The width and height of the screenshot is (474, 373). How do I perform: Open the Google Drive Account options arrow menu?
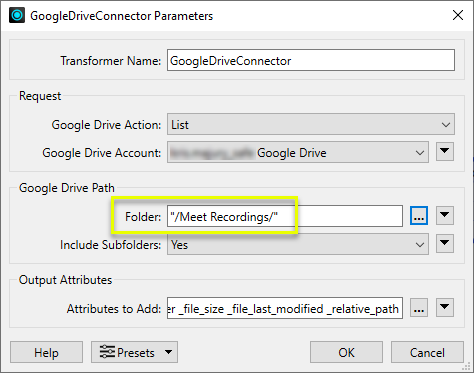pos(445,151)
